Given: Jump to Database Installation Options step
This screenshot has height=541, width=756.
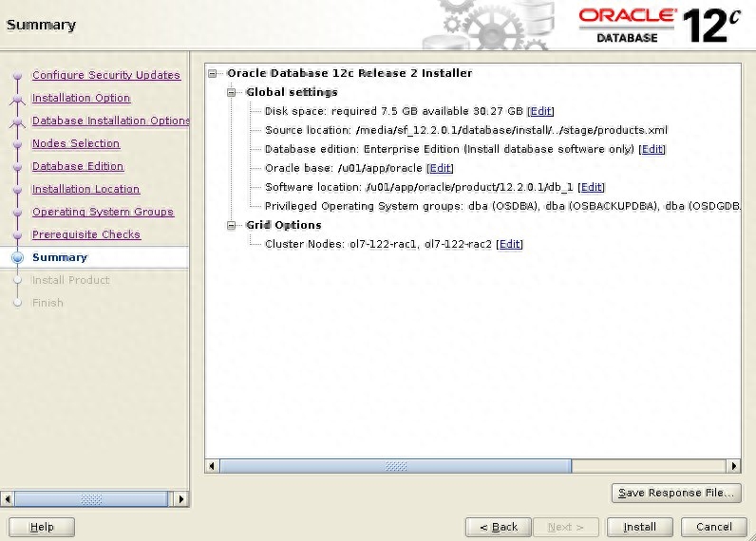Looking at the screenshot, I should (x=110, y=121).
